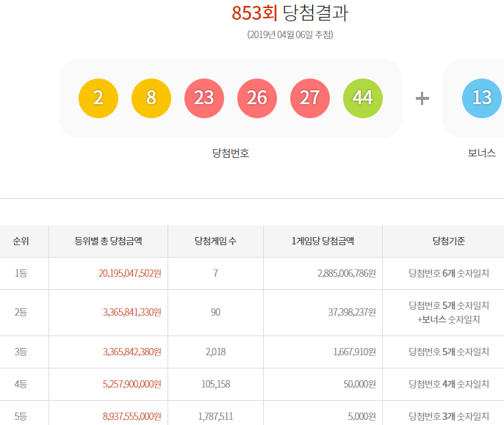
Task: Select the red ball number 26
Action: [257, 98]
